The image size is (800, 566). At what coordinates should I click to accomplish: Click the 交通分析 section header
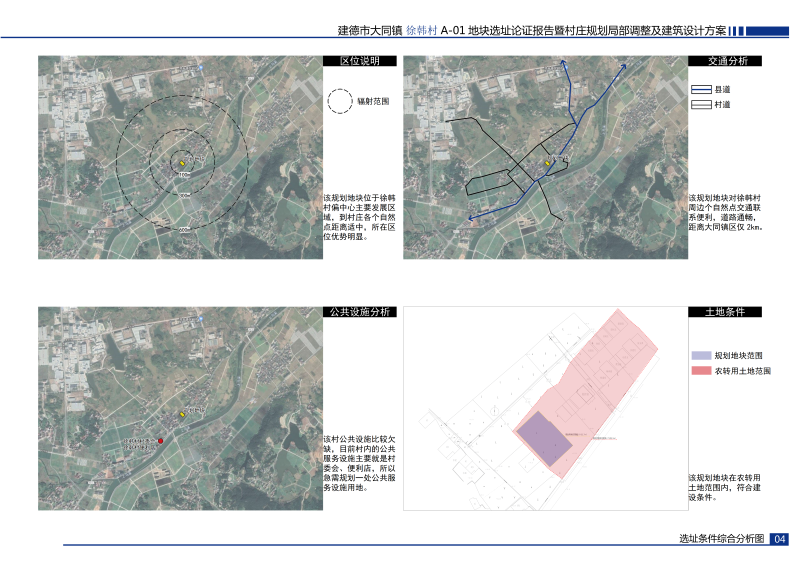(x=725, y=61)
